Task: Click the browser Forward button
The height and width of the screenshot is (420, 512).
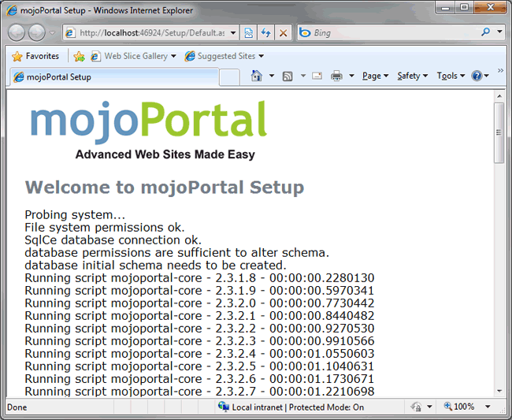Action: tap(37, 33)
